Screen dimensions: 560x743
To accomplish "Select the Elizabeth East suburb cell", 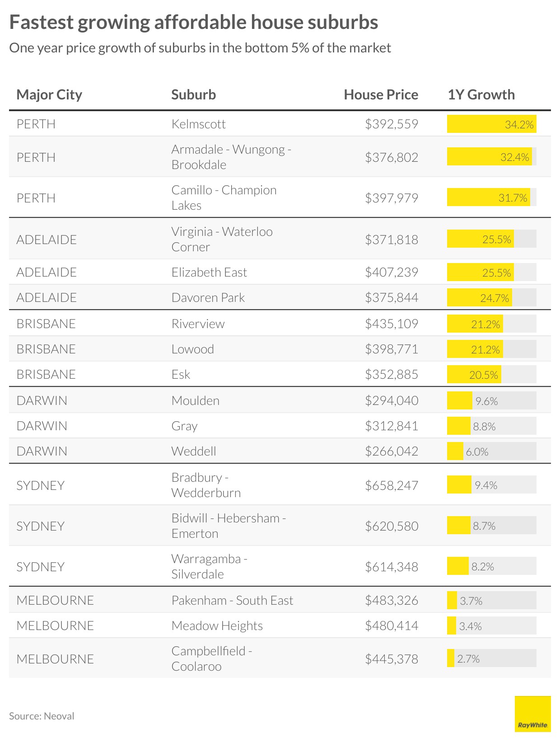I will [209, 272].
